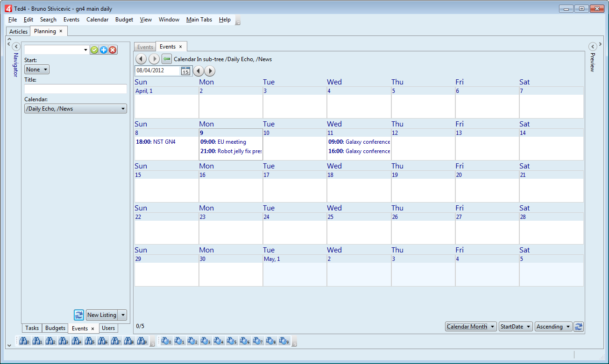Viewport: 609px width, 364px height.
Task: Open the 21:00 Robot jelly fix event
Action: (231, 151)
